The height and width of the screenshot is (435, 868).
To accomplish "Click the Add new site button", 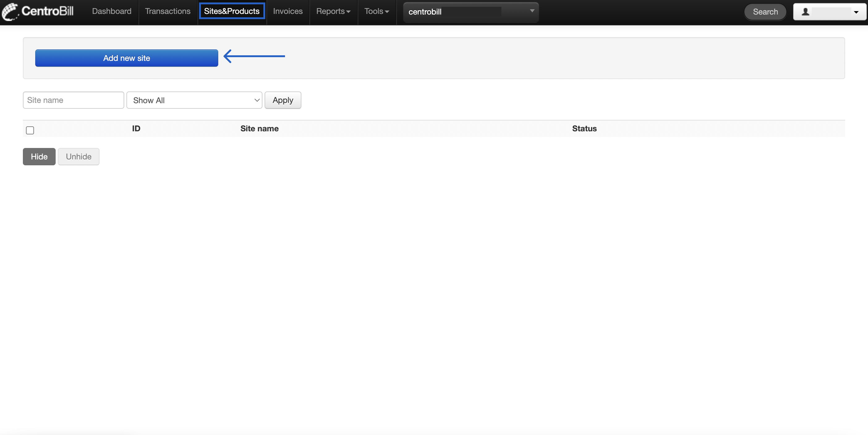I will pos(127,58).
